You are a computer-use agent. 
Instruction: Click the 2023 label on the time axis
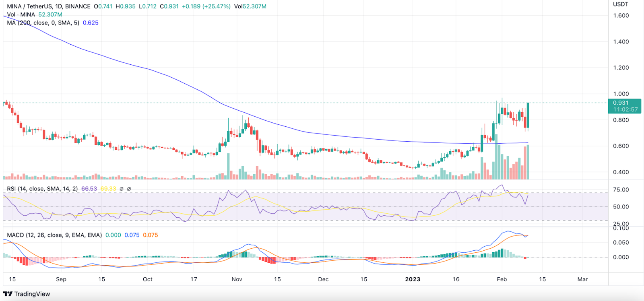[x=413, y=279]
